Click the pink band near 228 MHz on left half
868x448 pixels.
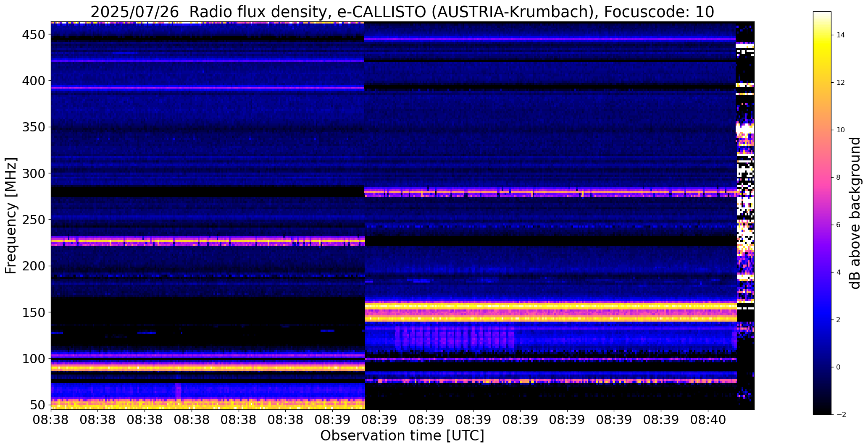[x=208, y=241]
